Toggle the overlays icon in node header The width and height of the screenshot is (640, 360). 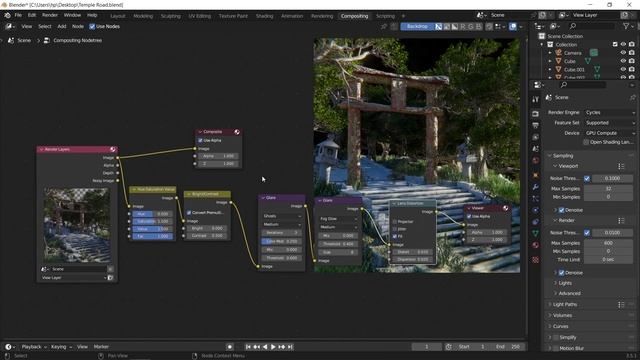(x=513, y=27)
